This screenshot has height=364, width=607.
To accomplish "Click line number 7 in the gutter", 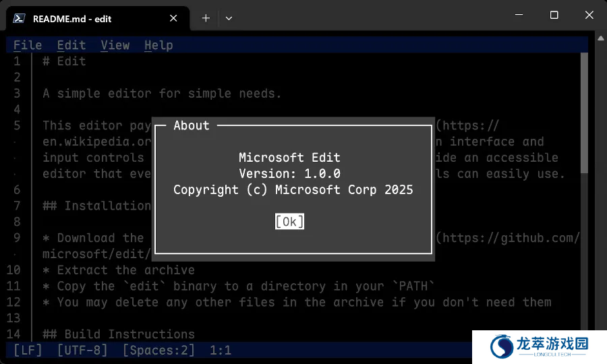I will (17, 206).
